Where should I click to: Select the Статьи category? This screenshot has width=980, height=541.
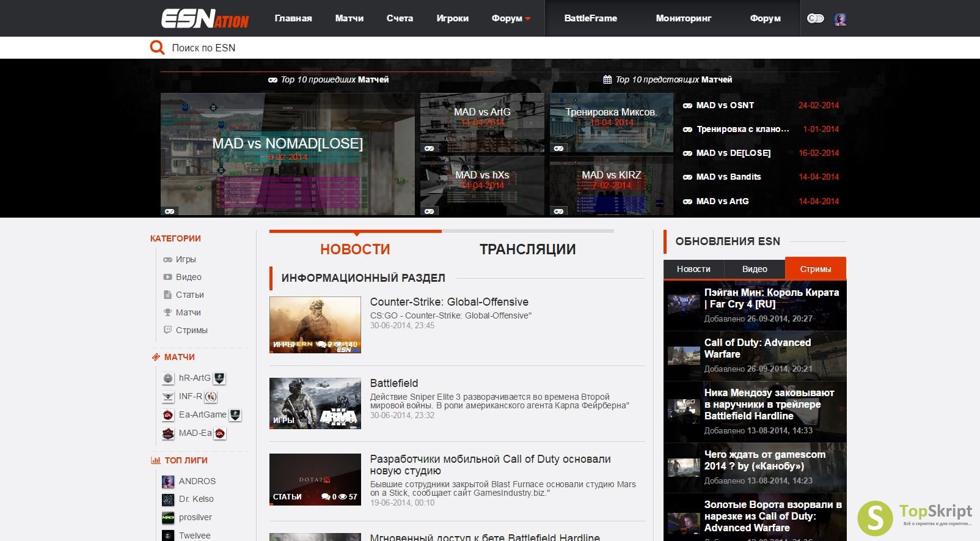pos(190,295)
